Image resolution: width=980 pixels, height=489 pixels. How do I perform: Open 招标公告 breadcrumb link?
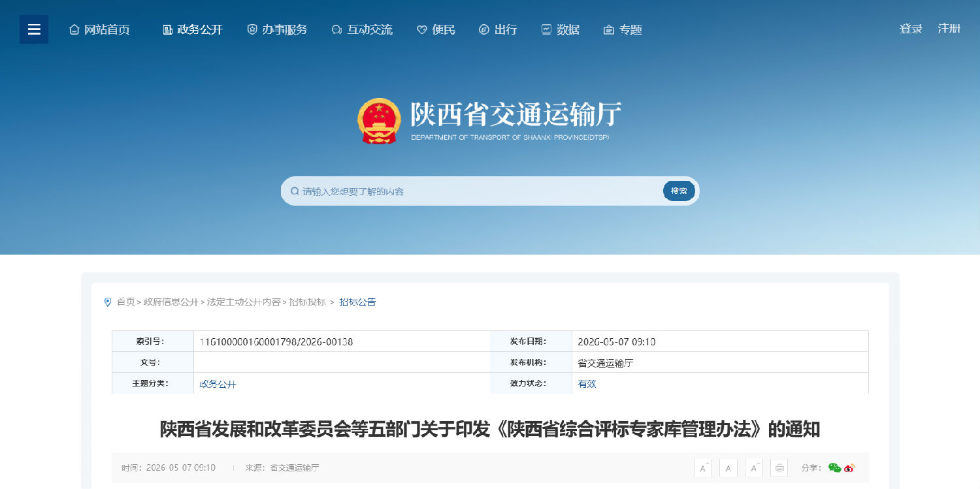click(358, 302)
